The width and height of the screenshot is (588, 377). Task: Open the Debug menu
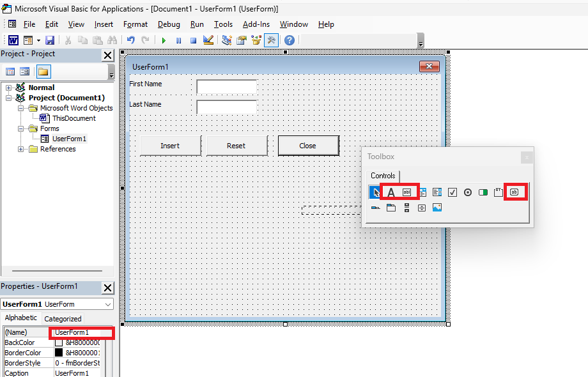[169, 24]
